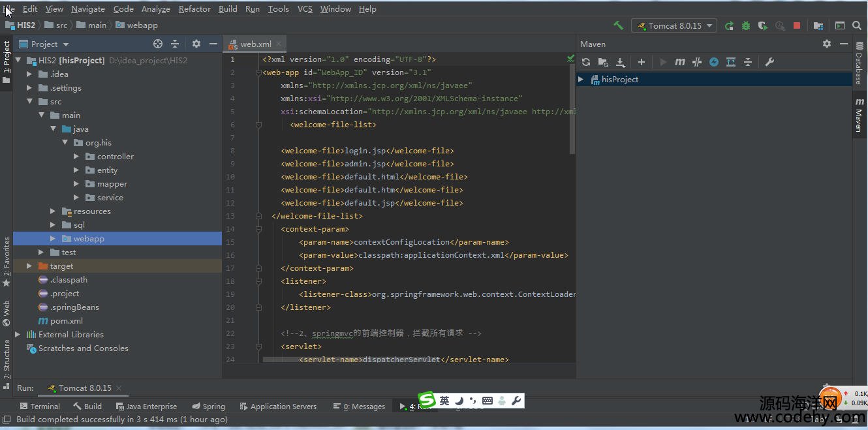
Task: Run with Coverage shield icon
Action: click(x=763, y=25)
